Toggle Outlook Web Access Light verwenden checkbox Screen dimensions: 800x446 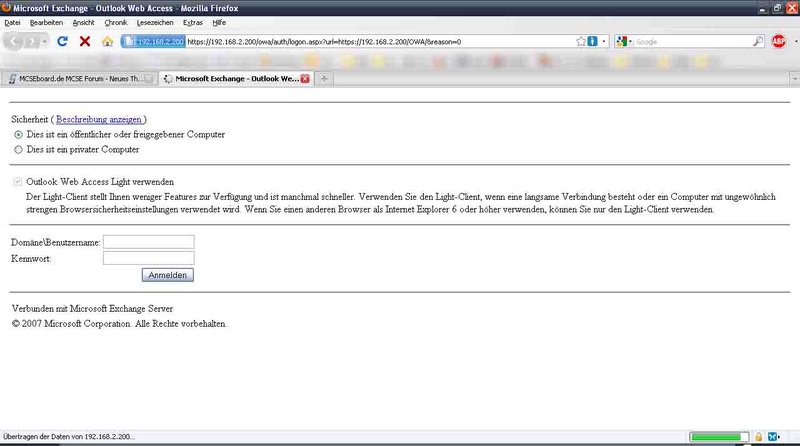pyautogui.click(x=18, y=182)
